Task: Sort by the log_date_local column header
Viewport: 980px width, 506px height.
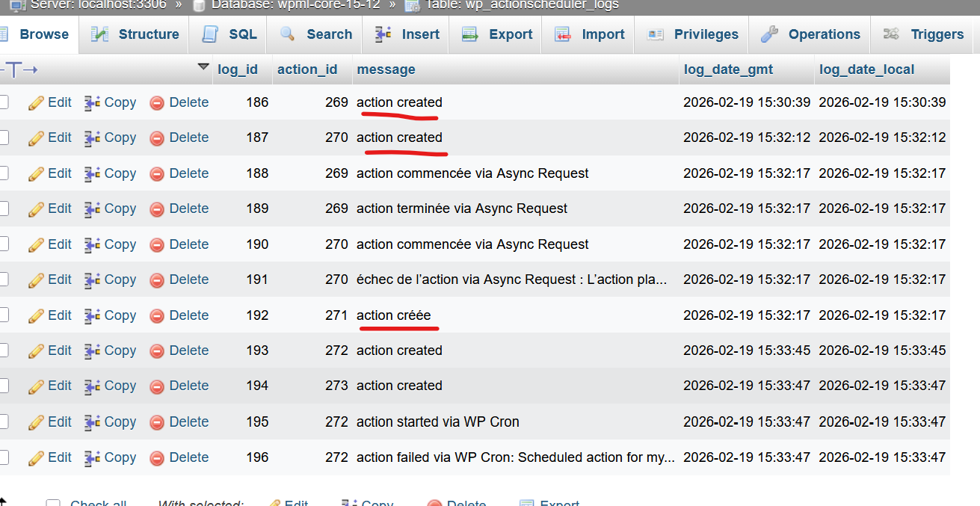Action: coord(867,70)
